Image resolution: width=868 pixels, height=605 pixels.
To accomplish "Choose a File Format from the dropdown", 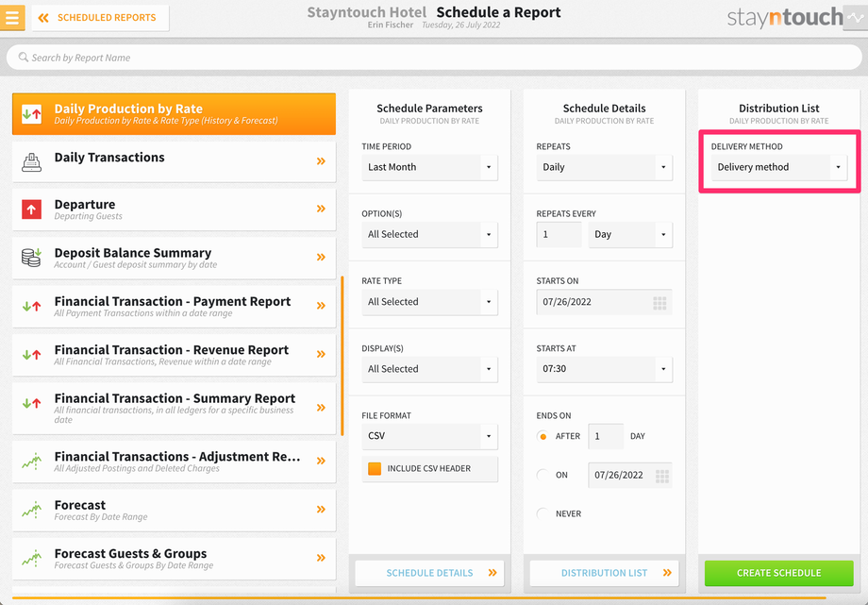I will (x=429, y=436).
